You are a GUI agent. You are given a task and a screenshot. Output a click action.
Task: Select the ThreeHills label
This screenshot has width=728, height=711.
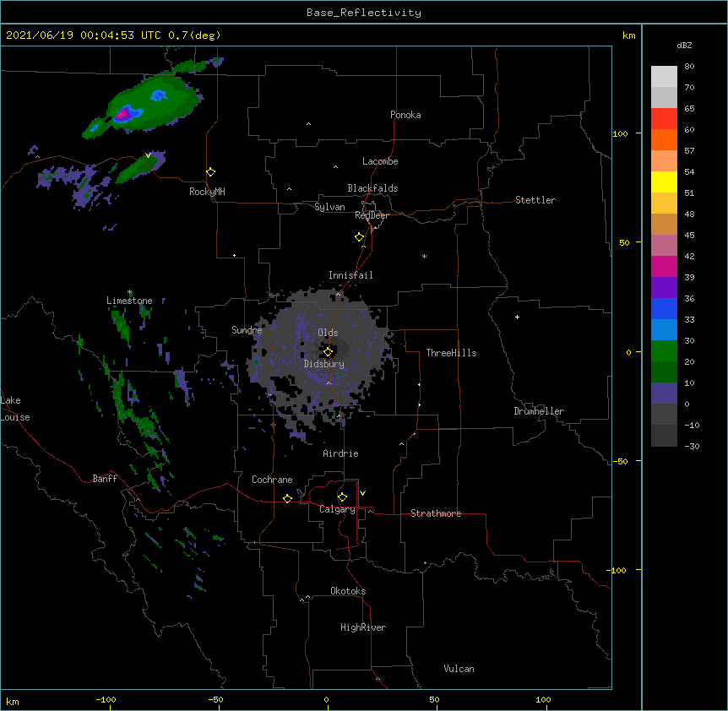[x=451, y=353]
